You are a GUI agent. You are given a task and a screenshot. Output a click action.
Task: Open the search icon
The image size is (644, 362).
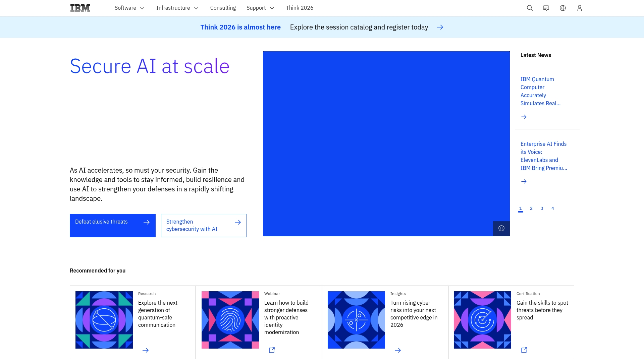[x=530, y=8]
